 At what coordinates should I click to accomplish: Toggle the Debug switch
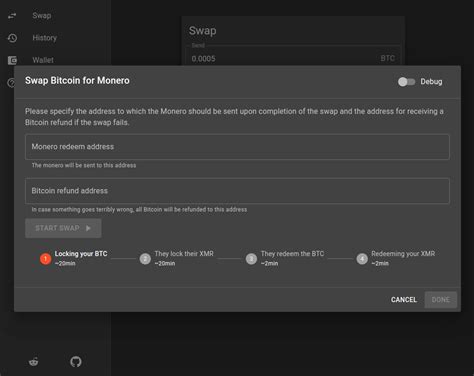click(406, 82)
